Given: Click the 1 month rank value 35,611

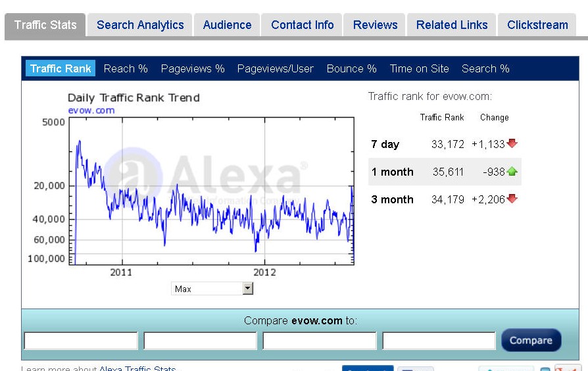Looking at the screenshot, I should pos(448,172).
